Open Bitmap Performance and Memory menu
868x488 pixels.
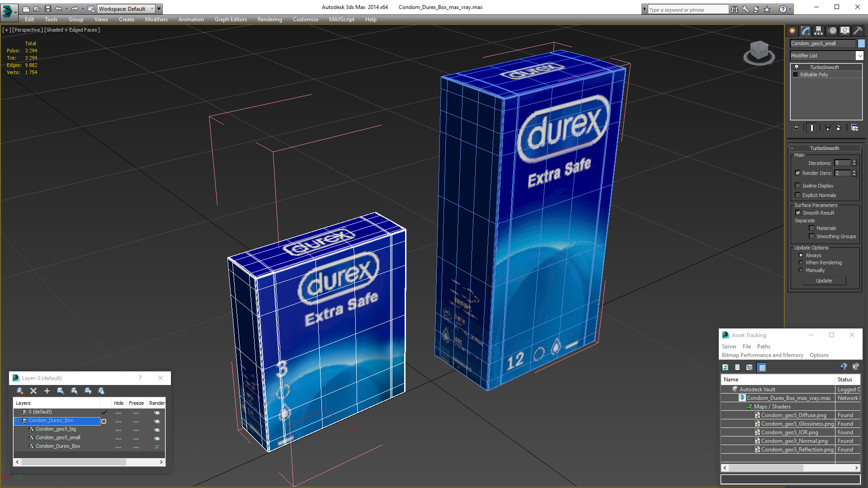point(762,355)
